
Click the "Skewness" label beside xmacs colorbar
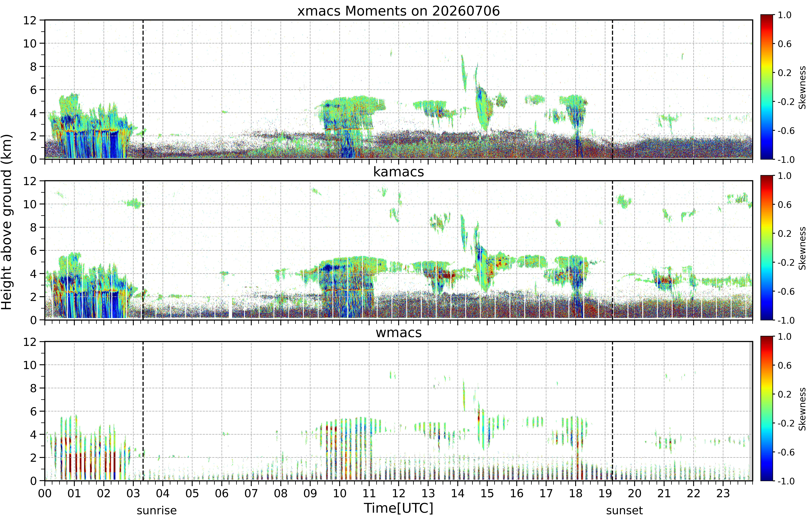(x=802, y=87)
